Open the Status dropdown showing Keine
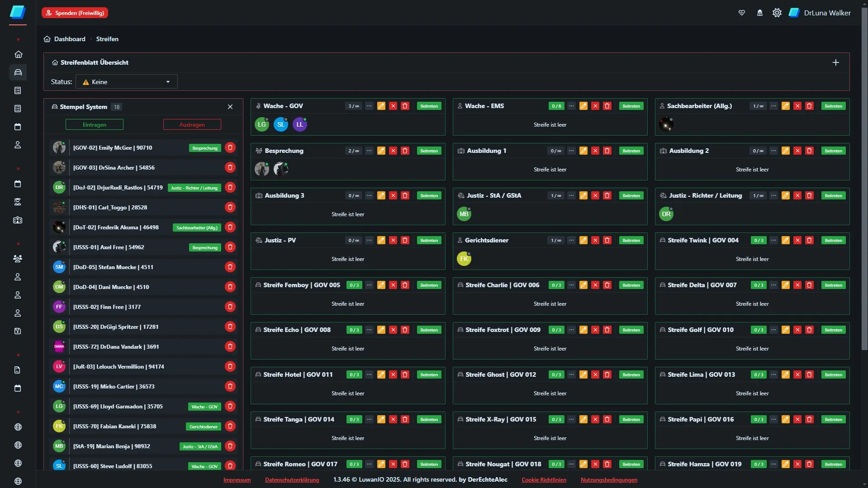868x488 pixels. [x=126, y=81]
